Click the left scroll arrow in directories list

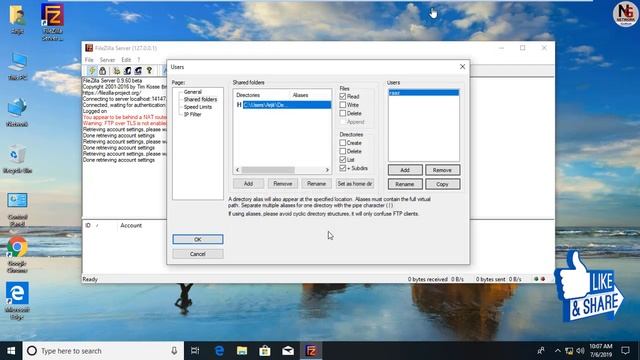click(x=238, y=170)
